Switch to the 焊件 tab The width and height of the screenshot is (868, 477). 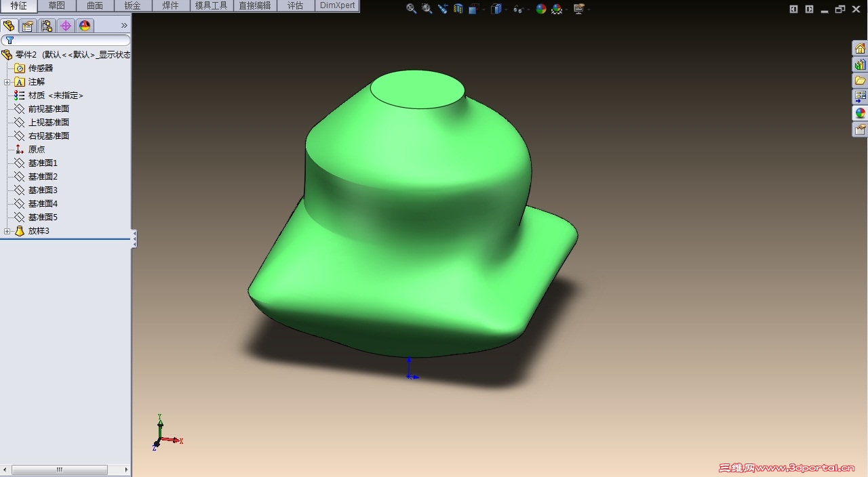(171, 6)
